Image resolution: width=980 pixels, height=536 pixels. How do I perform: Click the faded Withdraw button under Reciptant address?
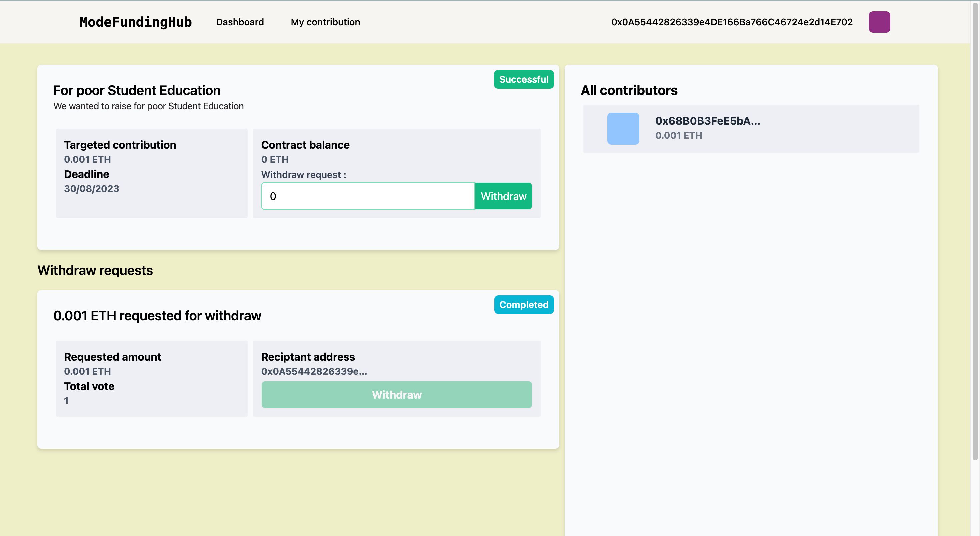396,394
